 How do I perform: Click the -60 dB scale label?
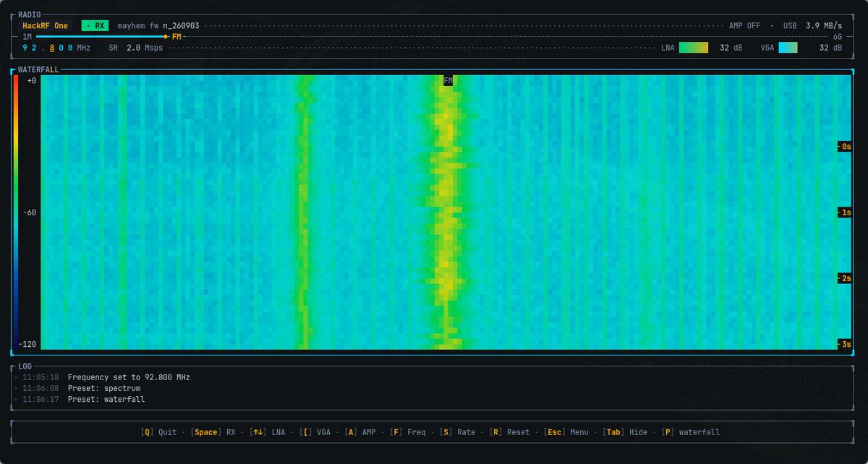[30, 212]
